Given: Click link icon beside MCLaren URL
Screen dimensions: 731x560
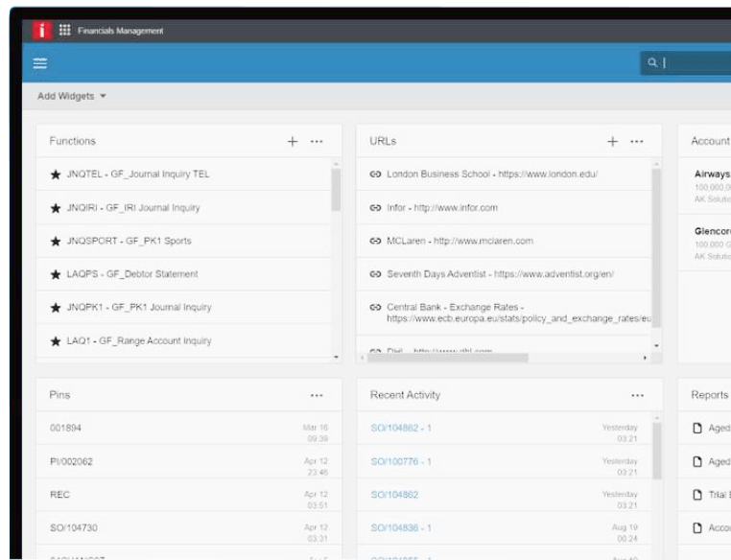Looking at the screenshot, I should pos(375,241).
